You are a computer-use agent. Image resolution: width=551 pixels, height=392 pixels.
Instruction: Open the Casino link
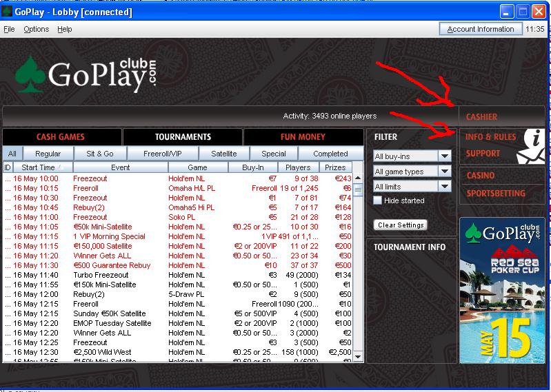coord(481,175)
